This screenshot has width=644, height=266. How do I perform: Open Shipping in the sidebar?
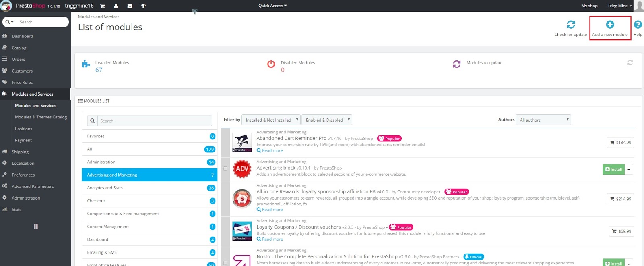click(x=20, y=152)
